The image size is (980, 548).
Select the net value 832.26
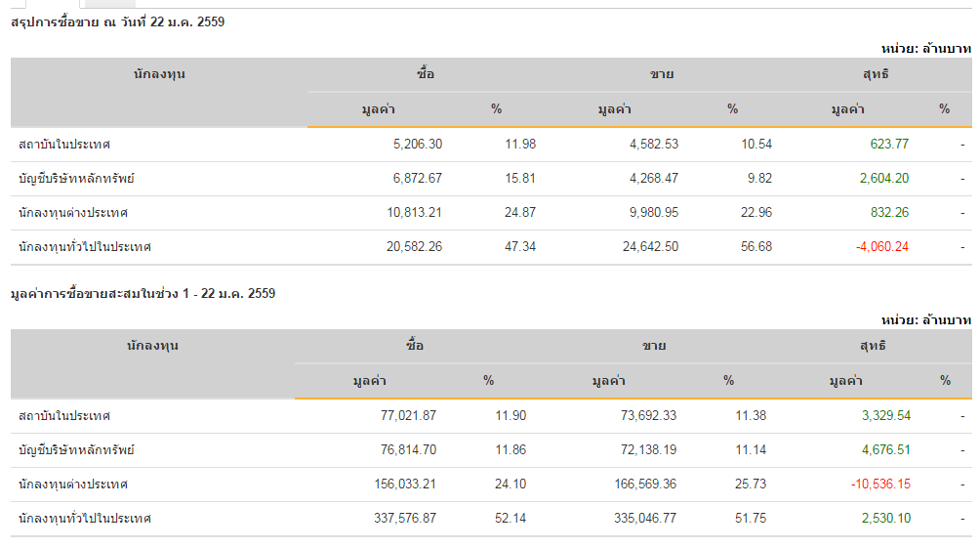[x=889, y=213]
